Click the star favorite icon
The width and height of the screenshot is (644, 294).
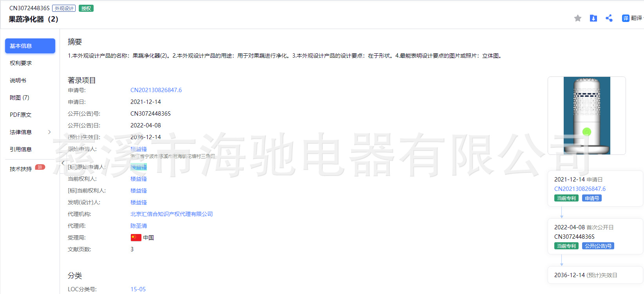pyautogui.click(x=578, y=18)
